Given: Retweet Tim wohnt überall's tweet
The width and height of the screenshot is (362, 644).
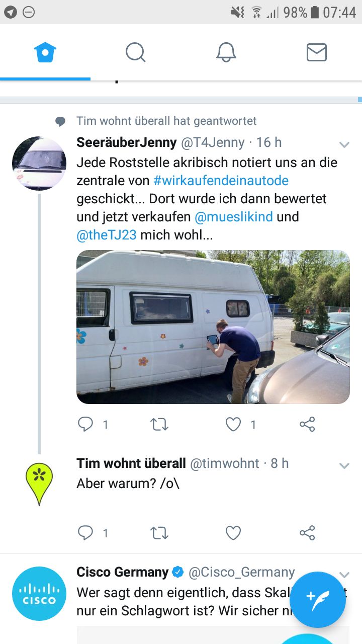Looking at the screenshot, I should tap(159, 533).
